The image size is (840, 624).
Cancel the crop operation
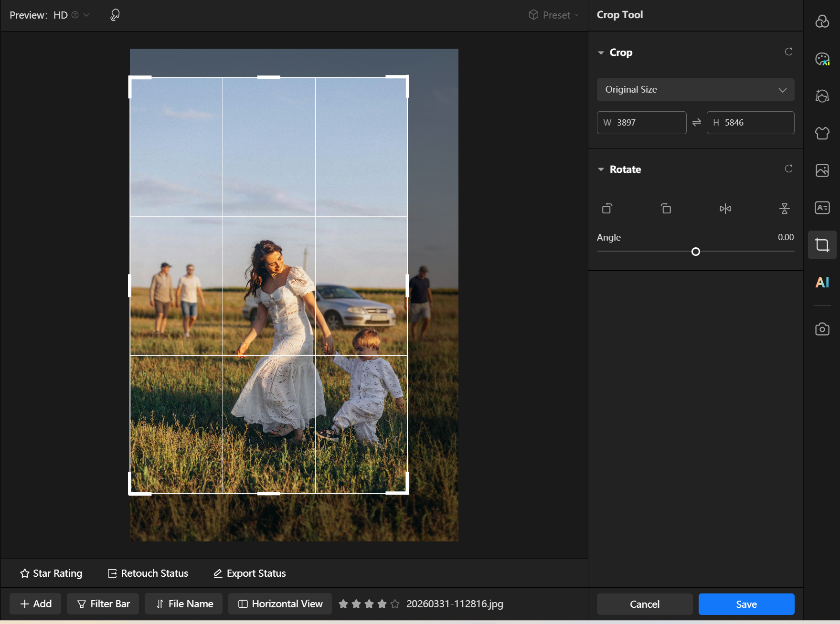point(644,604)
